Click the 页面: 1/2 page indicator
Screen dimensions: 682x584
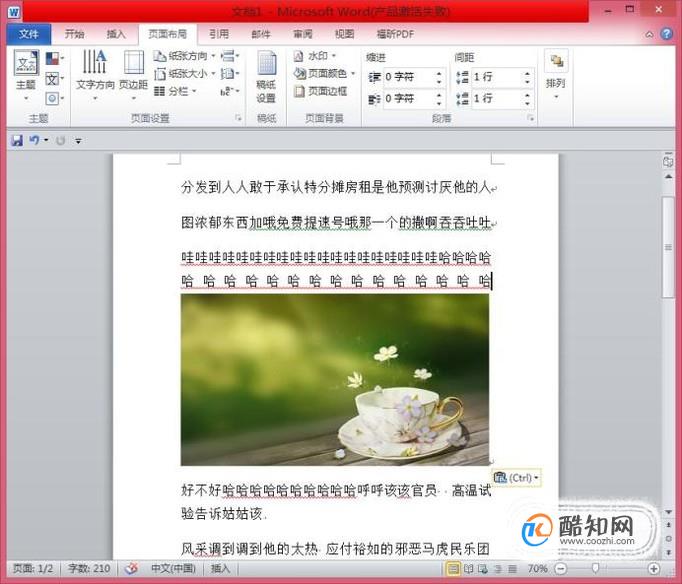[x=33, y=568]
